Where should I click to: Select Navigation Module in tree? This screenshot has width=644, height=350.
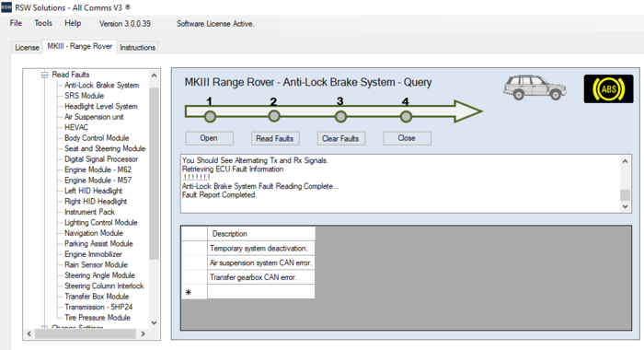pos(94,233)
